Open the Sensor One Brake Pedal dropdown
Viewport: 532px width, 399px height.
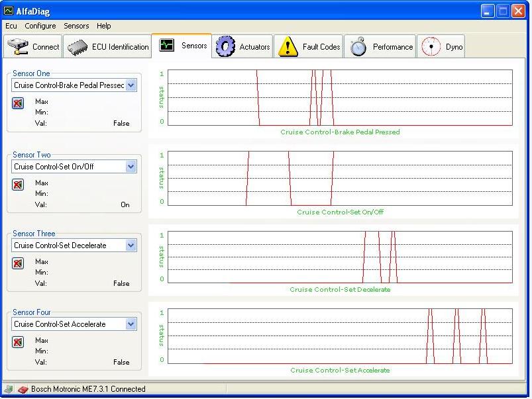(x=131, y=85)
